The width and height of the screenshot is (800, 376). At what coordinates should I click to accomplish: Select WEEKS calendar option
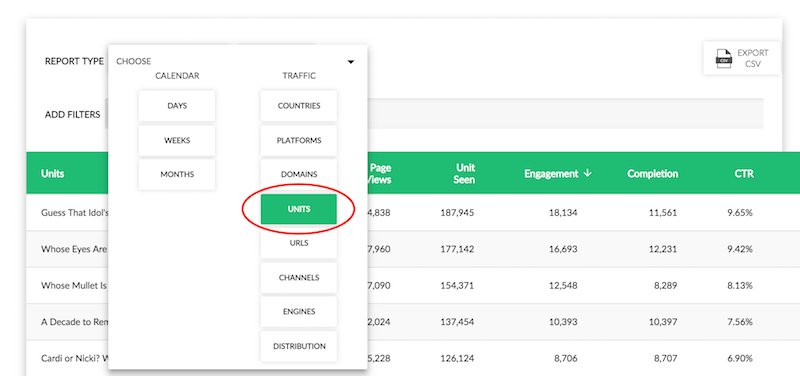click(x=177, y=140)
